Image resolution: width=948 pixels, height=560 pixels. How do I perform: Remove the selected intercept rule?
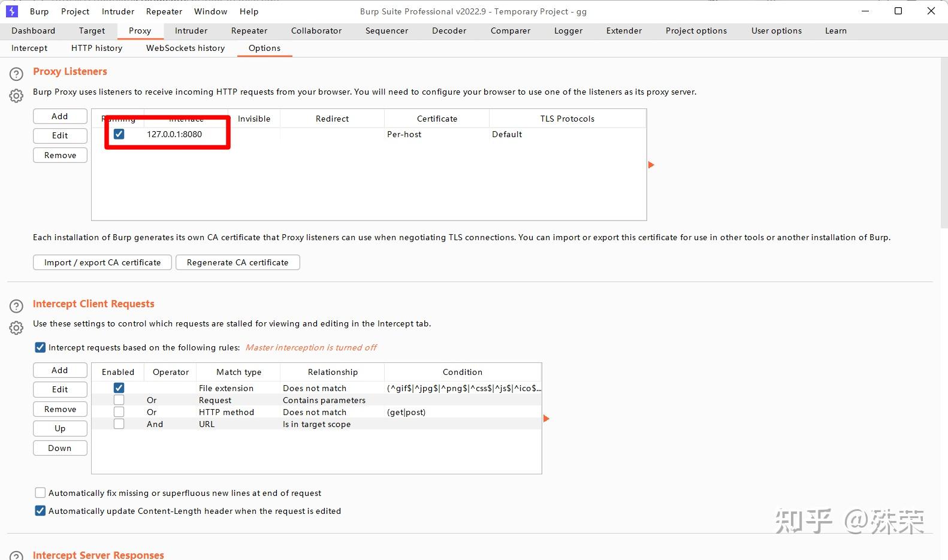[x=60, y=409]
